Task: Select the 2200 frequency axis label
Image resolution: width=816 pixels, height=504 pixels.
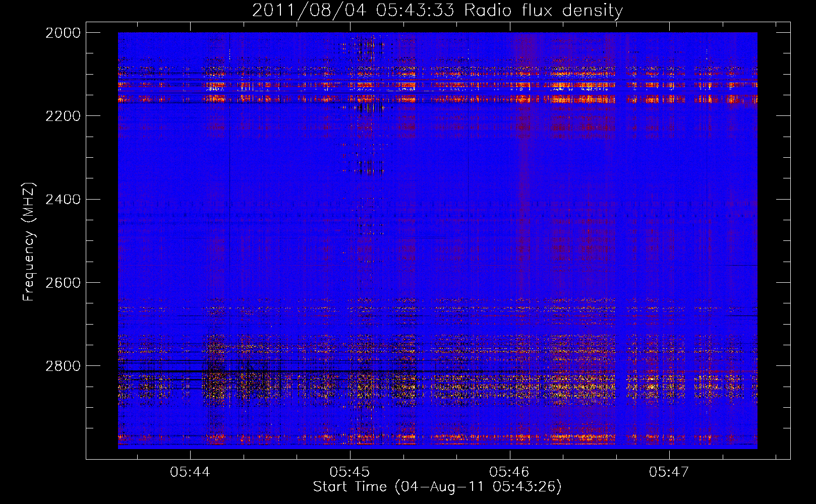Action: click(63, 116)
